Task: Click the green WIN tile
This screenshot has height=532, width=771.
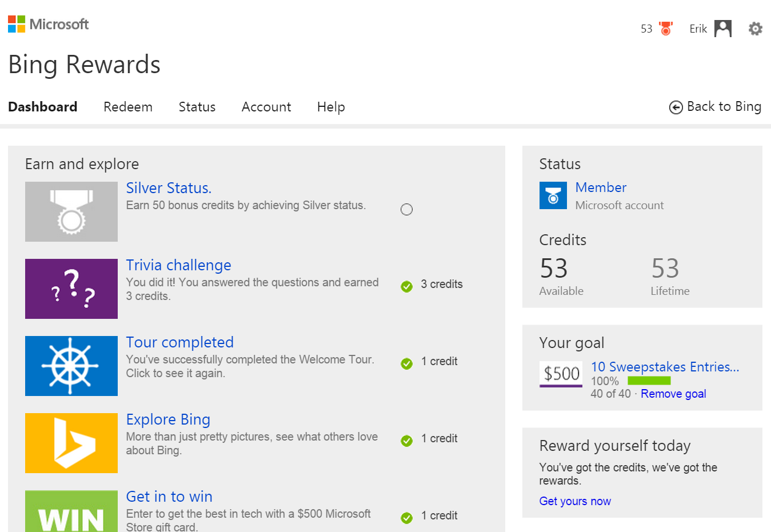Action: 71,511
